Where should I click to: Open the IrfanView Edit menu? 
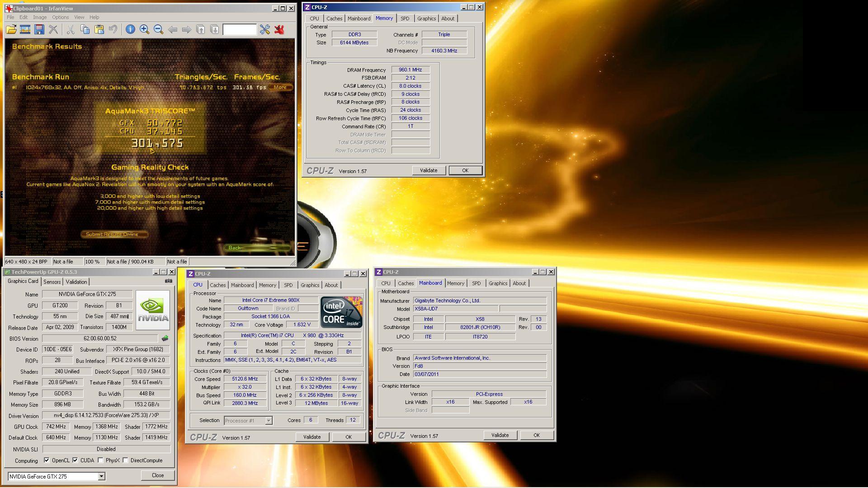24,17
